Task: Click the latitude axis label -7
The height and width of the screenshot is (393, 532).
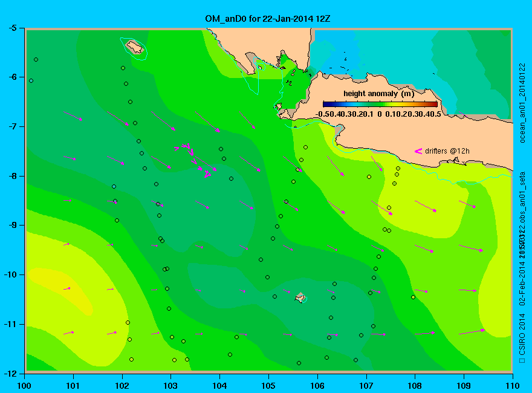Action: click(12, 126)
